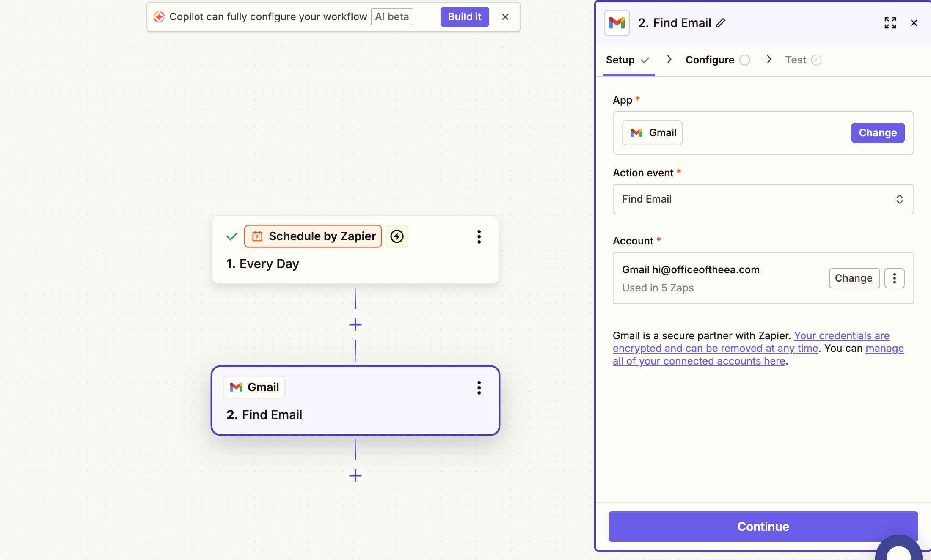Image resolution: width=931 pixels, height=560 pixels.
Task: Change the selected Gmail app
Action: [877, 133]
